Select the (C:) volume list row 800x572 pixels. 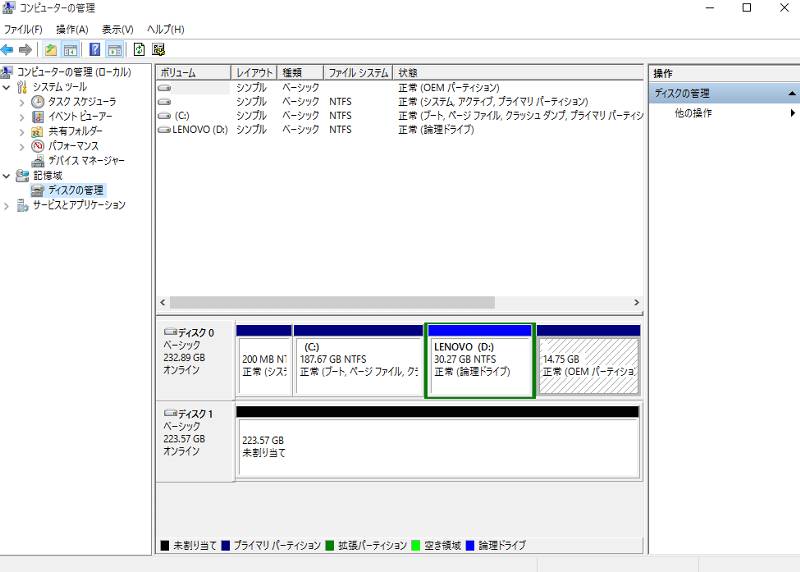point(399,116)
